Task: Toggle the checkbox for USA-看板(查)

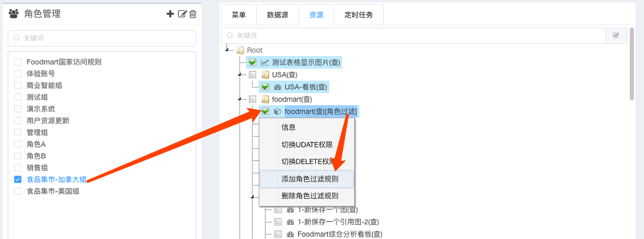Action: pyautogui.click(x=265, y=87)
